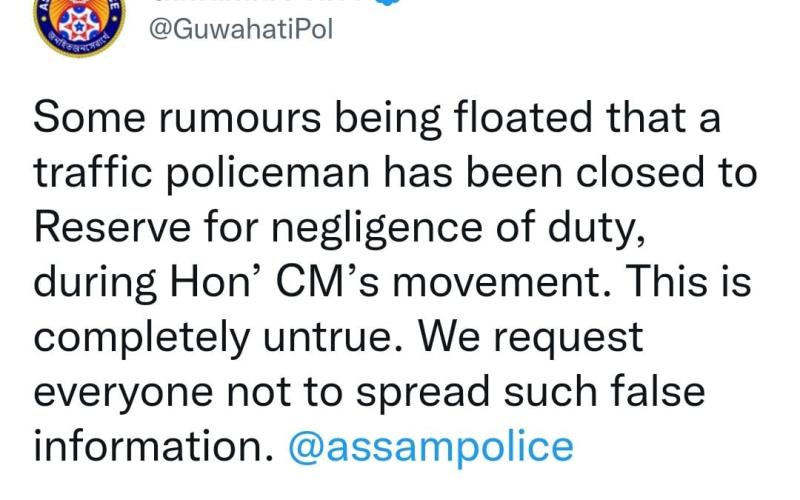Click the phrase "negligence of duty"
Image resolution: width=800 pixels, height=500 pixels.
458,229
